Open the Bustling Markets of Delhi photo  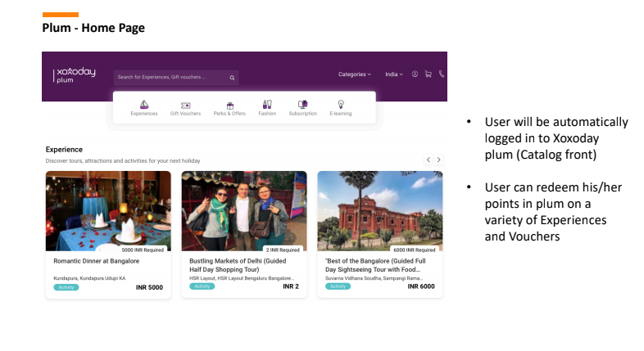244,211
